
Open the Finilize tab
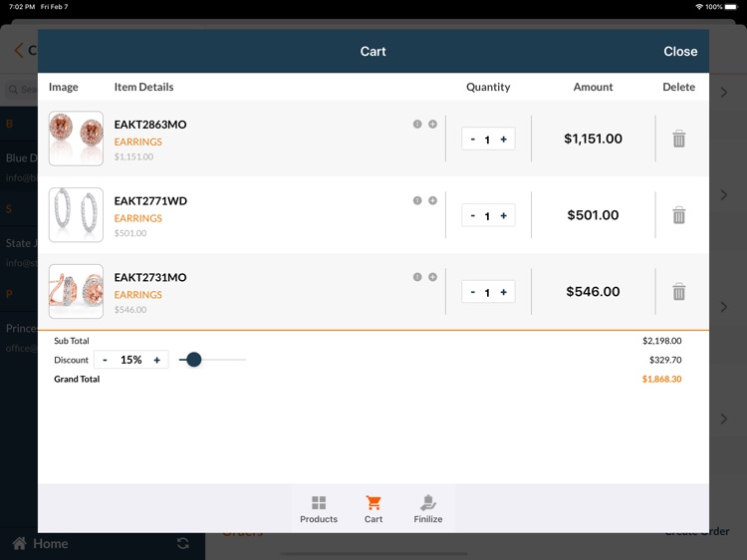[428, 509]
